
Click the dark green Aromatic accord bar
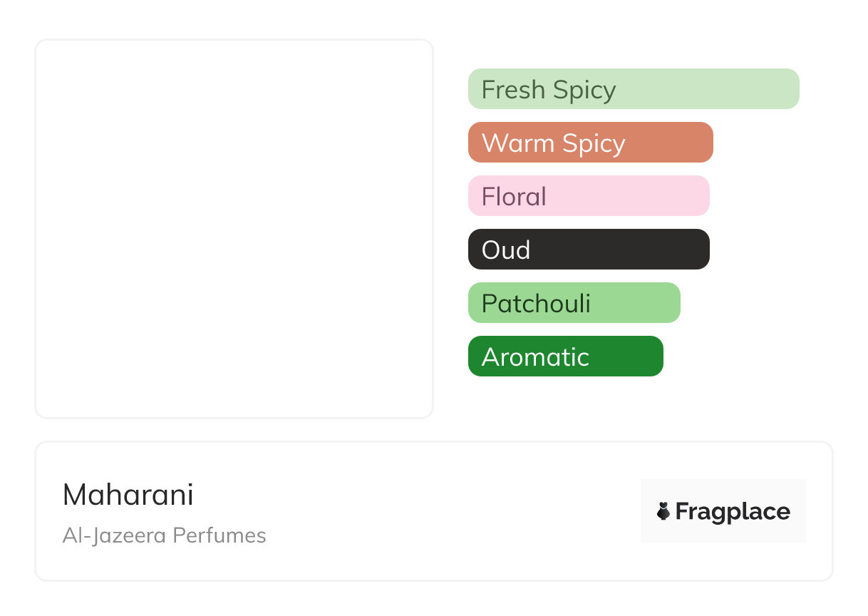tap(627, 356)
